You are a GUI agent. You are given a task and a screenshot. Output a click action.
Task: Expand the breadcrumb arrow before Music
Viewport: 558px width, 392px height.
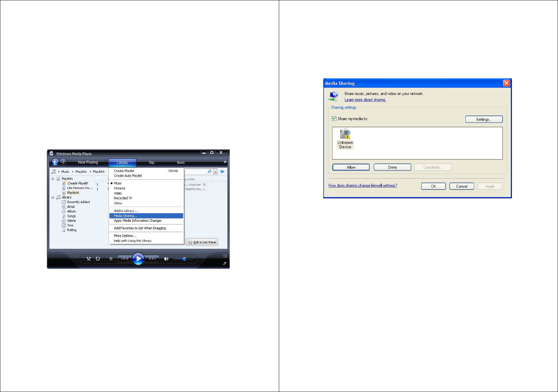point(59,172)
